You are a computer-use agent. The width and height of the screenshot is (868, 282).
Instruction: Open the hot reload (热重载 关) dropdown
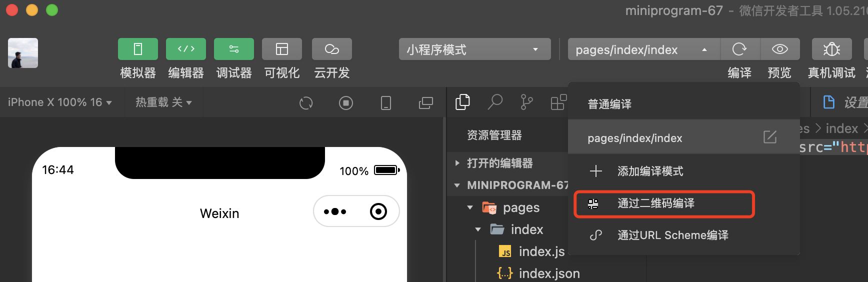point(163,102)
